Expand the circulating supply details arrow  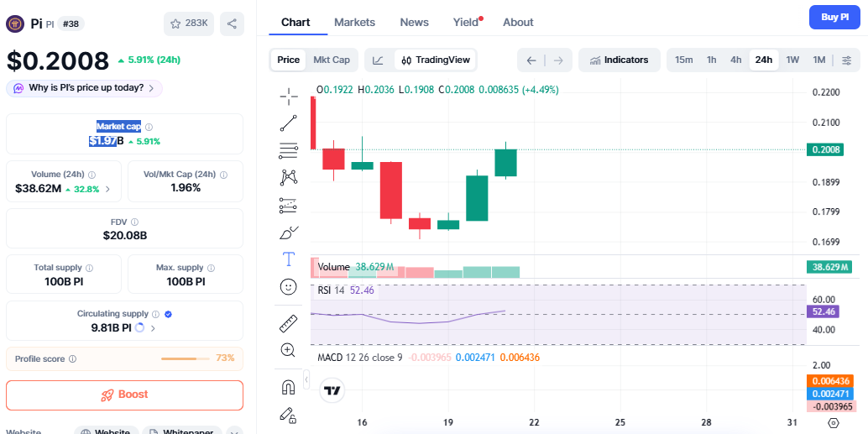153,328
